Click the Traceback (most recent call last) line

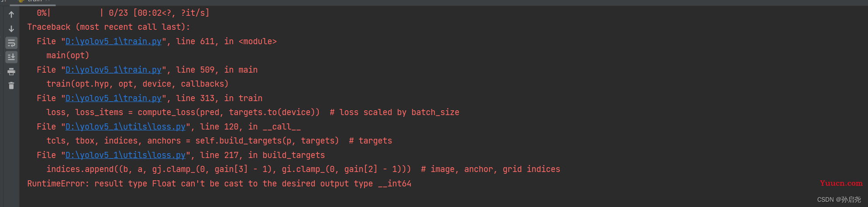pos(109,27)
